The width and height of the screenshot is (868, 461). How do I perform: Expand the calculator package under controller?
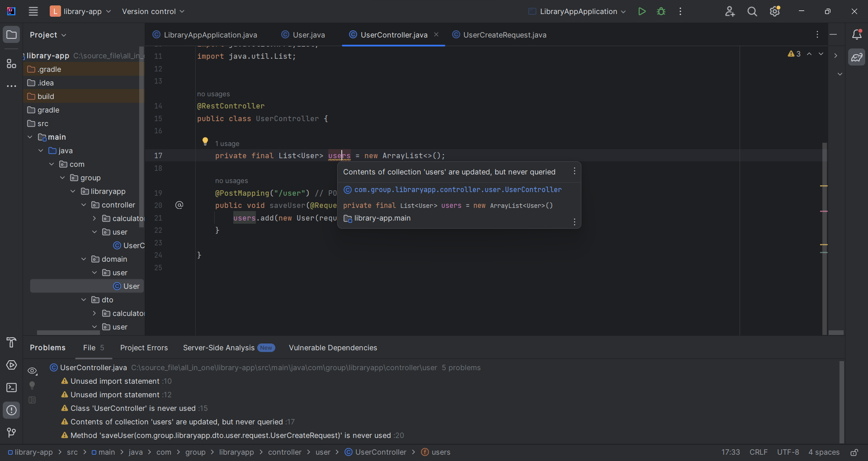[x=94, y=218]
